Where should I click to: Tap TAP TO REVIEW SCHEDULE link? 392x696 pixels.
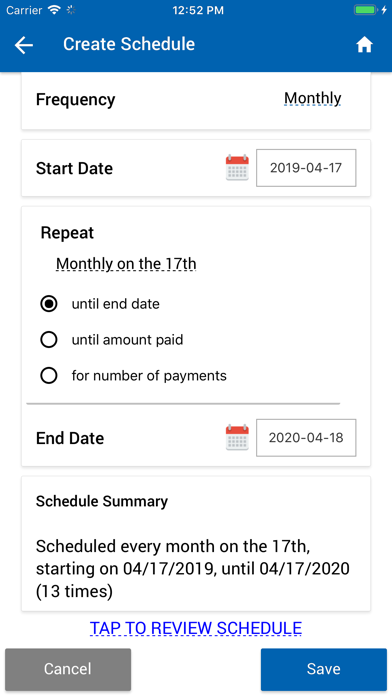pos(196,628)
